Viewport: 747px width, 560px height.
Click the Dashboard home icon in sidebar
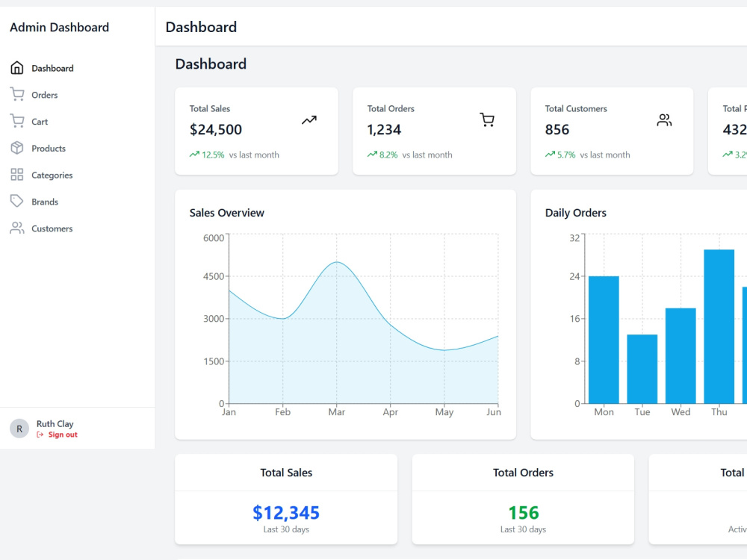[16, 68]
